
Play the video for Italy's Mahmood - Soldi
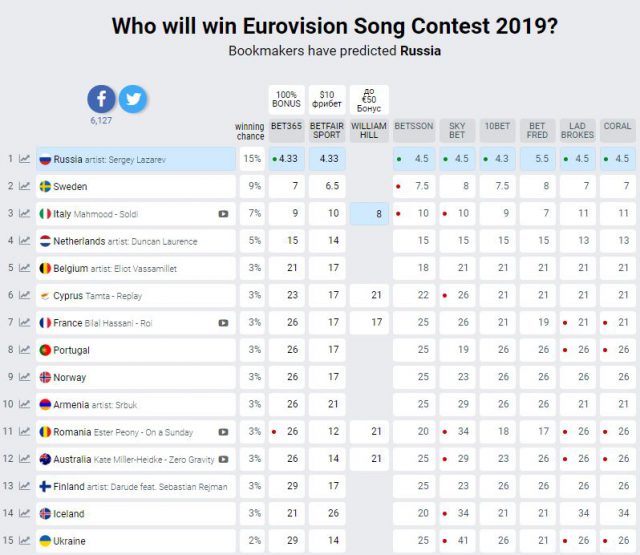point(223,214)
